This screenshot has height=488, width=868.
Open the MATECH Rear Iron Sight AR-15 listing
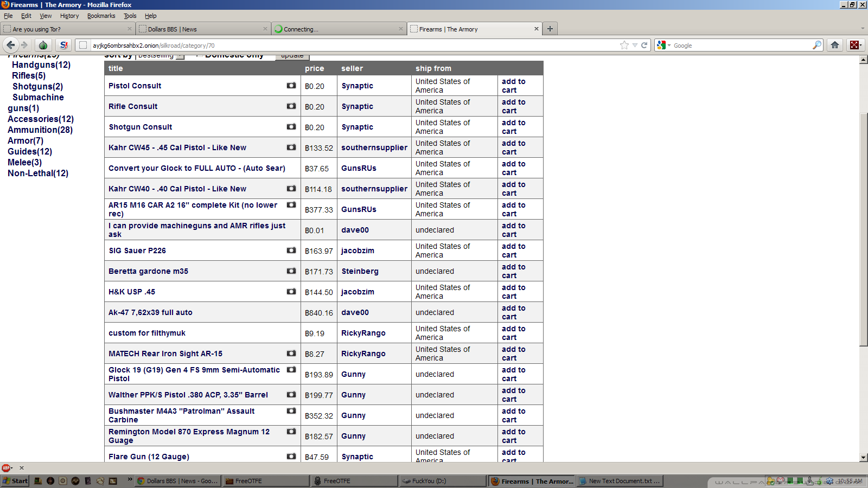165,354
